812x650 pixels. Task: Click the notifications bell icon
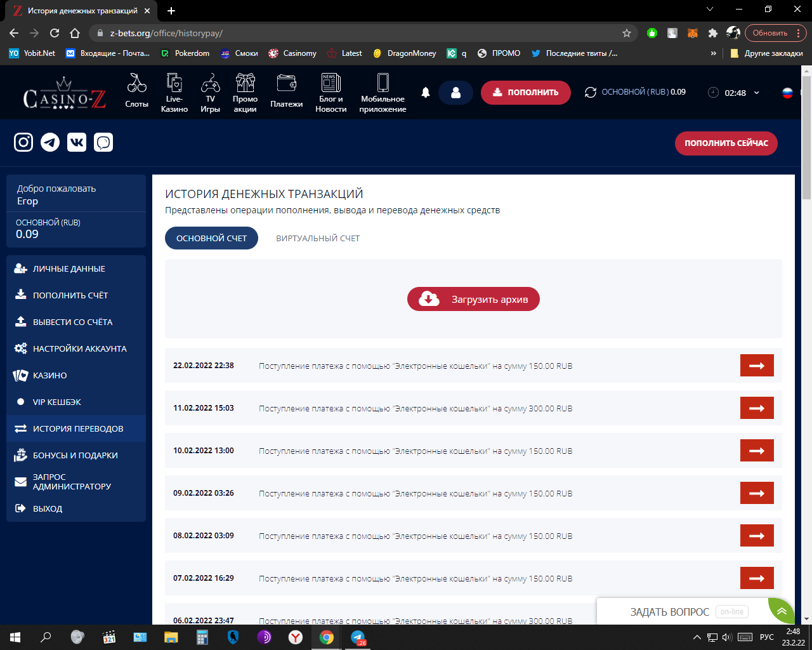[x=426, y=93]
